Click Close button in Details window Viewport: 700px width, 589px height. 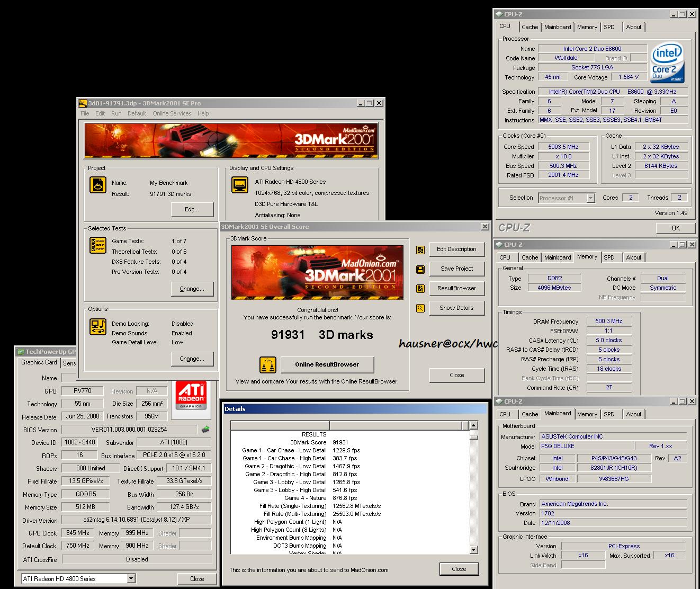pyautogui.click(x=459, y=569)
